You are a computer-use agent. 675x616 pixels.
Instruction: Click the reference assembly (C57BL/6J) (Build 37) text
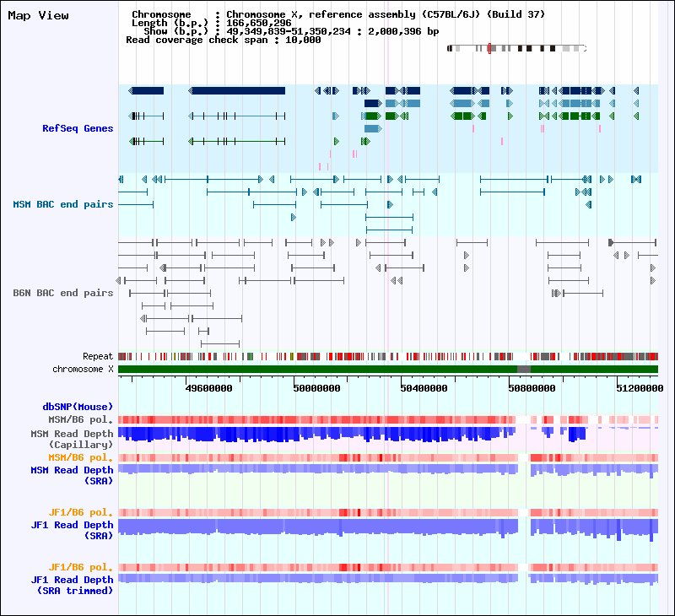click(x=427, y=14)
